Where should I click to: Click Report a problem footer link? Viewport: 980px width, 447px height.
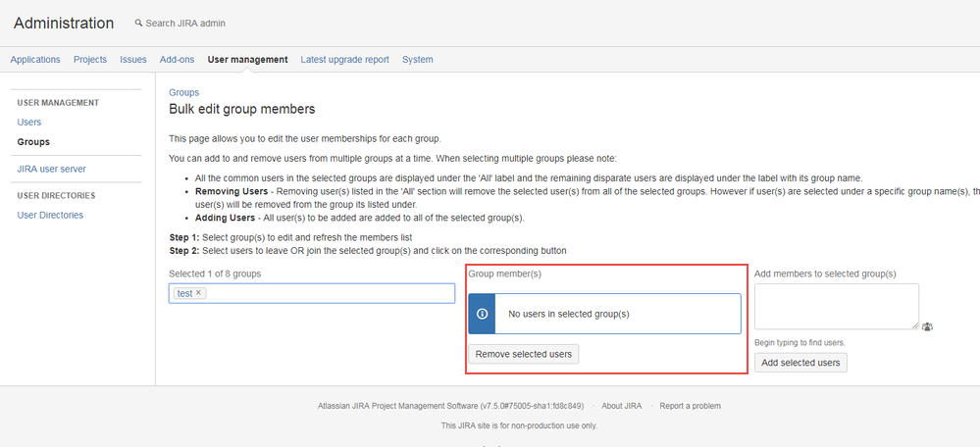pos(690,406)
